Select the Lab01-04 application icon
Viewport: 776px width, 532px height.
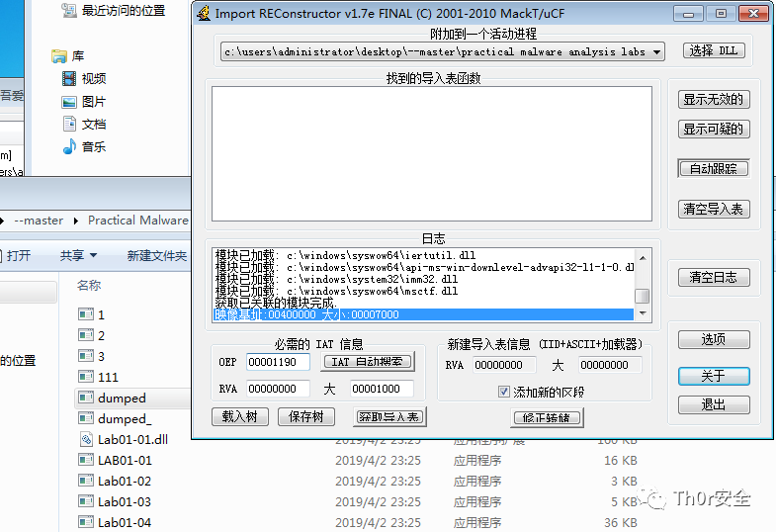86,522
